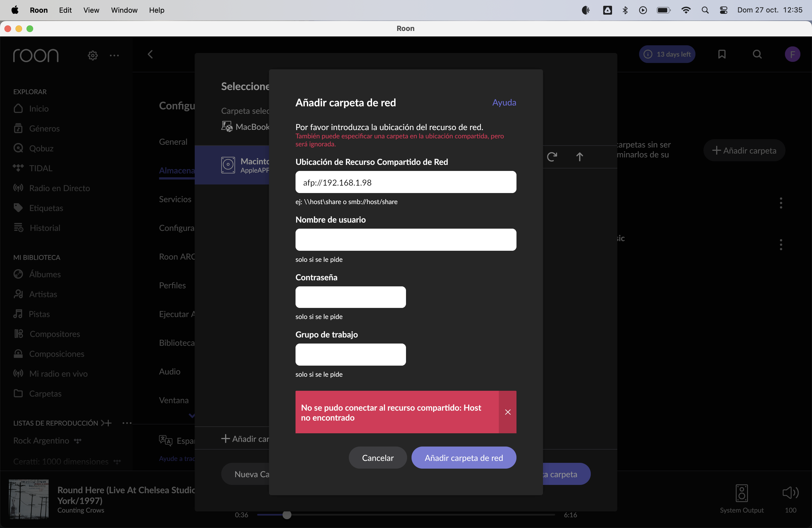Open the Roon settings gear icon
812x528 pixels.
tap(93, 55)
